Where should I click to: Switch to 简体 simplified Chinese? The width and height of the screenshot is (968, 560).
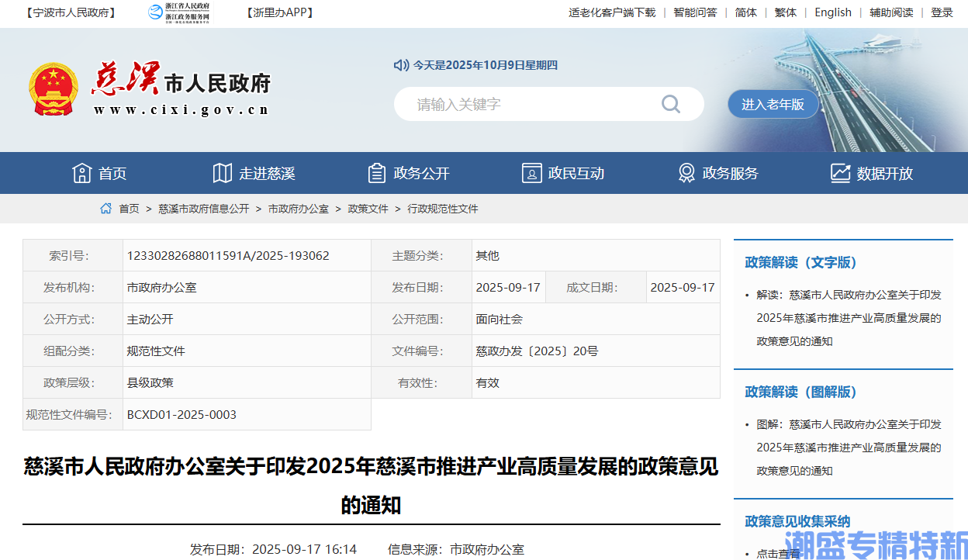coord(745,12)
